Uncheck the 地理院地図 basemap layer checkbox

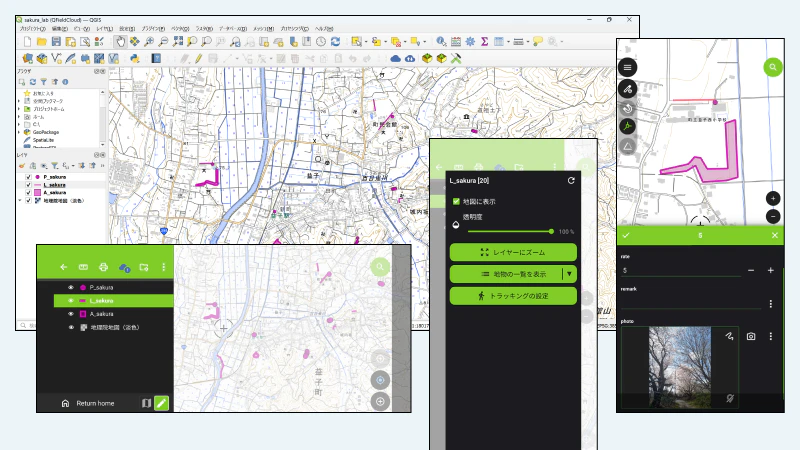tap(29, 201)
